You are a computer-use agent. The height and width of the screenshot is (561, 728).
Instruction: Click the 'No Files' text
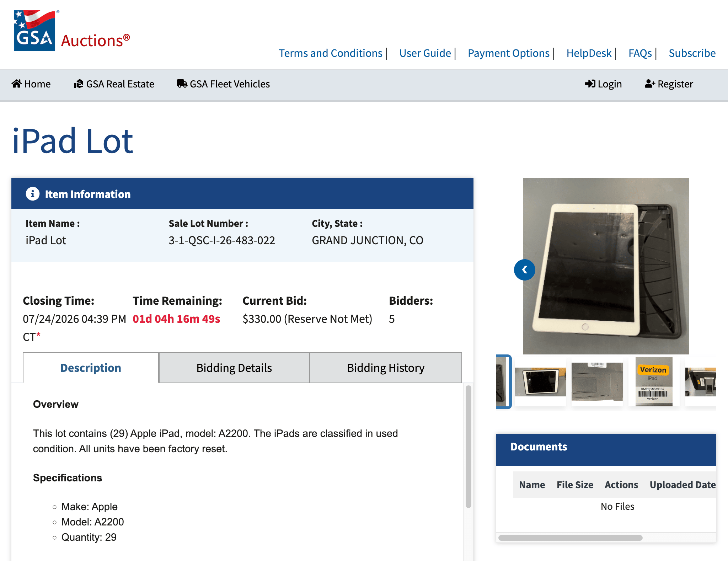click(x=617, y=506)
